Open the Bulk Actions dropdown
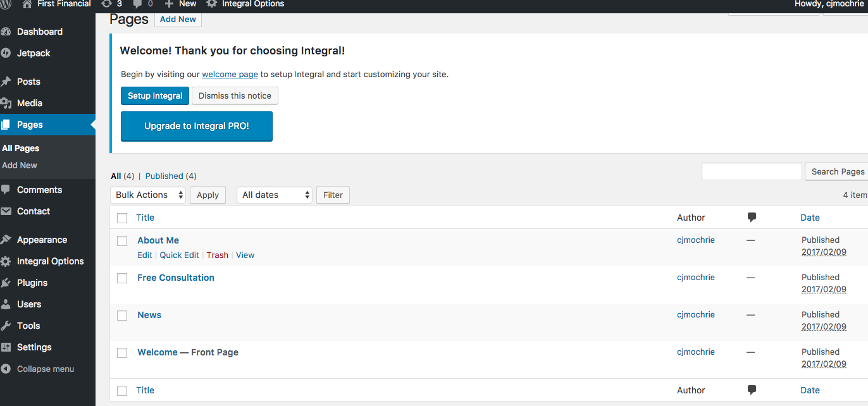Screen dimensions: 868x406 [148, 195]
